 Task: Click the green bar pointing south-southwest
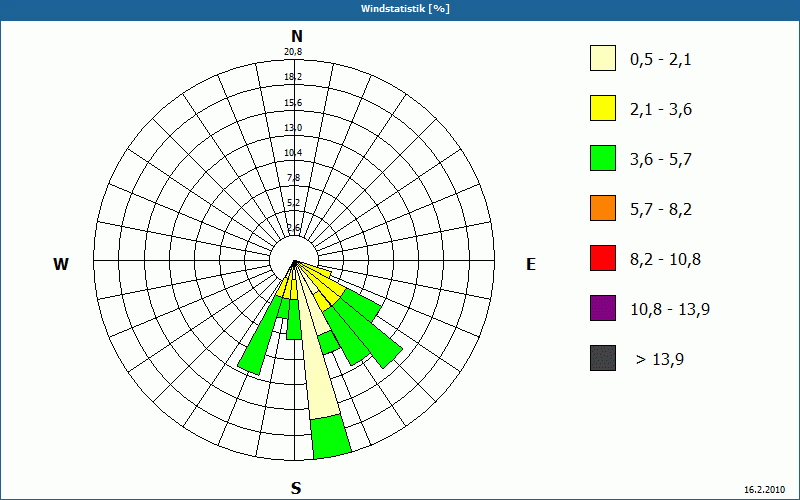click(x=261, y=335)
